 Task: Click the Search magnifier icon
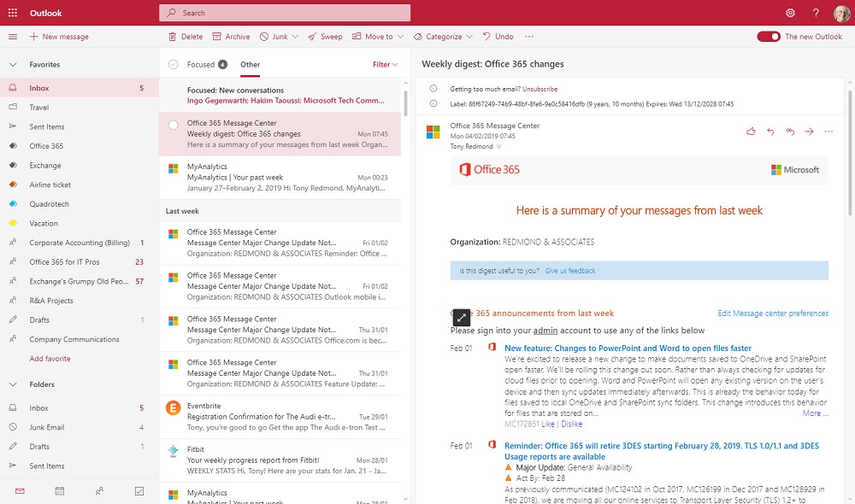tap(171, 13)
